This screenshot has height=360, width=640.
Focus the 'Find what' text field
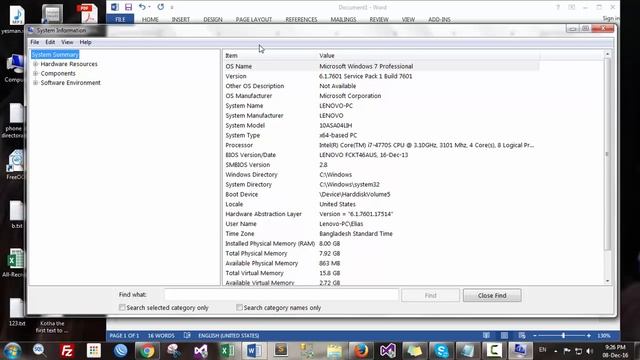coord(281,295)
